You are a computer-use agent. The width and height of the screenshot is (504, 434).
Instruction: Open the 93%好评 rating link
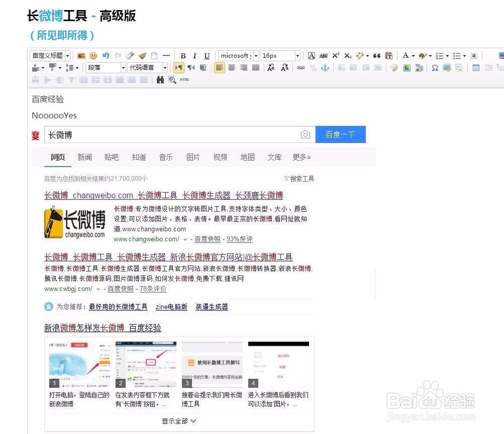point(239,239)
